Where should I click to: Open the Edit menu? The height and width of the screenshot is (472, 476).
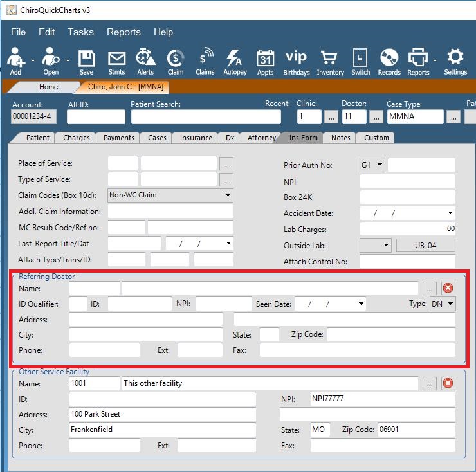[46, 32]
